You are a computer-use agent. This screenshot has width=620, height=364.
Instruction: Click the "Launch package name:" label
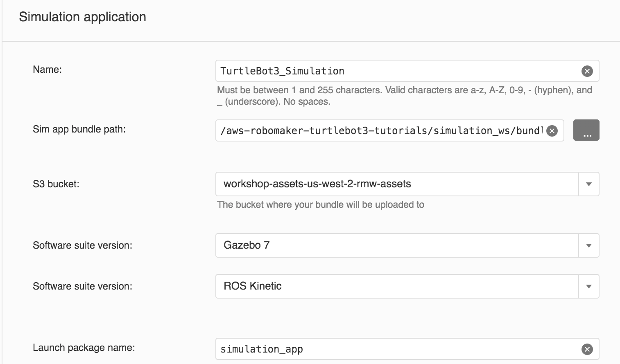84,348
